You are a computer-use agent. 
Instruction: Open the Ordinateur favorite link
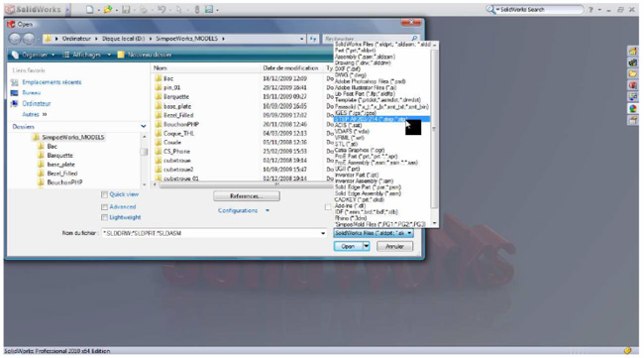36,103
